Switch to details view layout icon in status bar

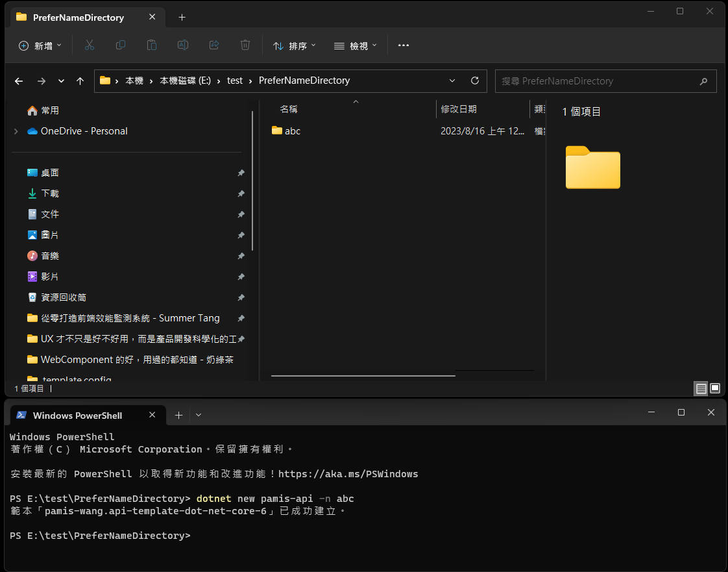point(701,388)
